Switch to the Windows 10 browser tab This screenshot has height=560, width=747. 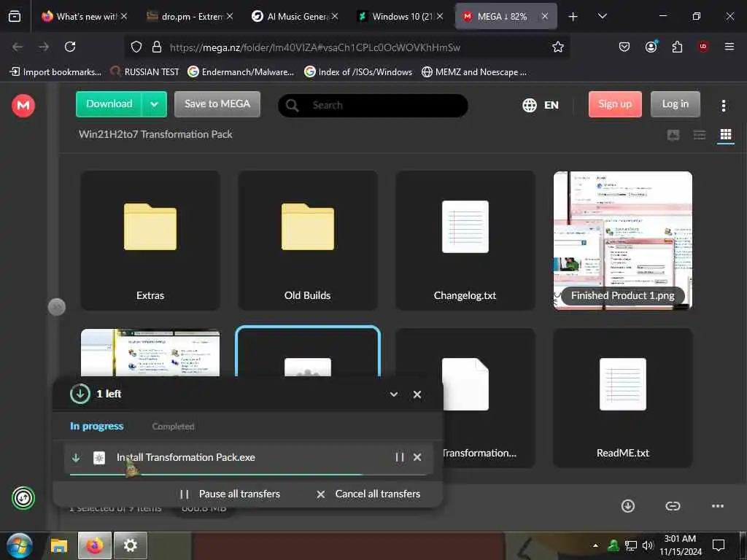click(400, 16)
